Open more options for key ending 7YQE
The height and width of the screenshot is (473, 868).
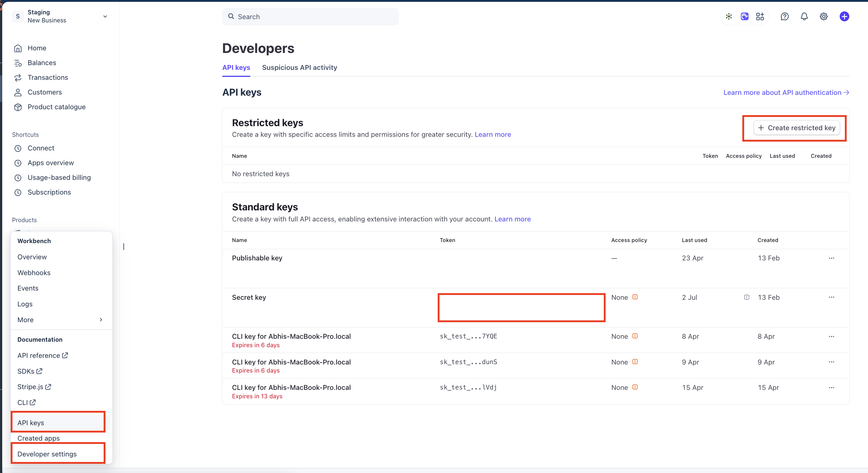pyautogui.click(x=831, y=337)
